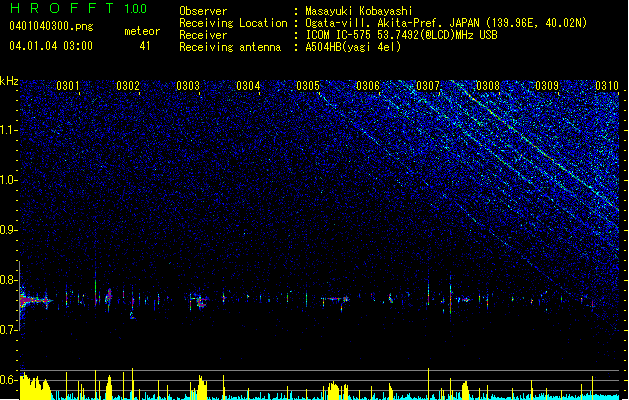Click the Receiving antenna label
629x400 pixels.
coord(230,47)
